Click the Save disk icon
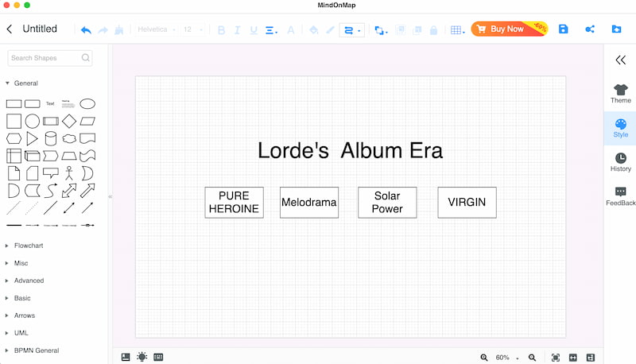636x364 pixels. pyautogui.click(x=563, y=29)
